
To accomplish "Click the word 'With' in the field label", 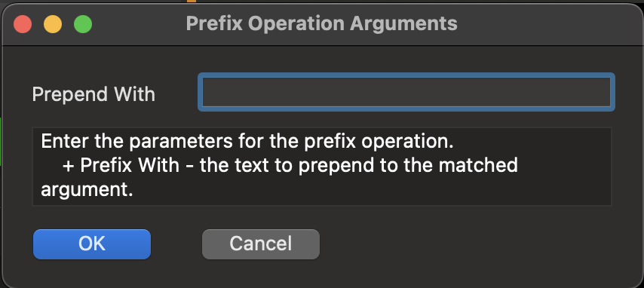I will point(135,94).
